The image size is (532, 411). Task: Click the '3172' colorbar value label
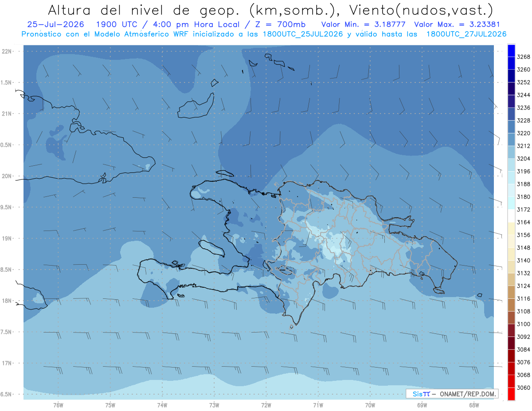coord(524,209)
